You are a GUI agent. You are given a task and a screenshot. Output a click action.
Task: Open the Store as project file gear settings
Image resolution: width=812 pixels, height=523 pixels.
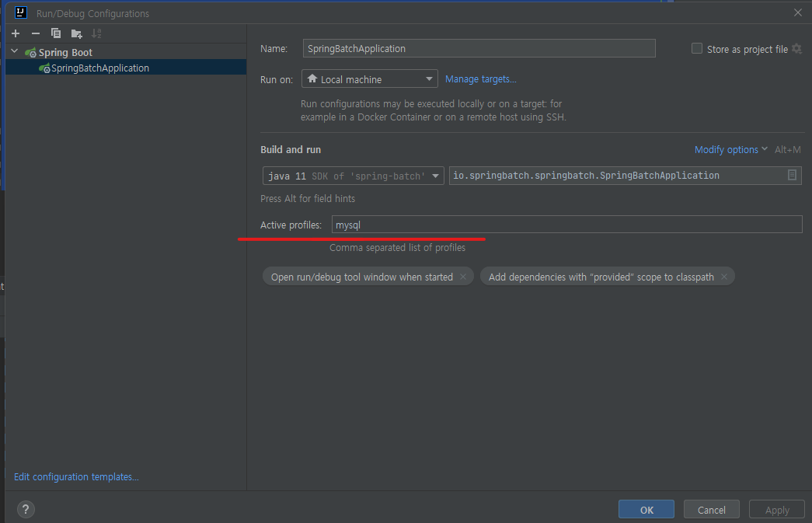tap(797, 49)
